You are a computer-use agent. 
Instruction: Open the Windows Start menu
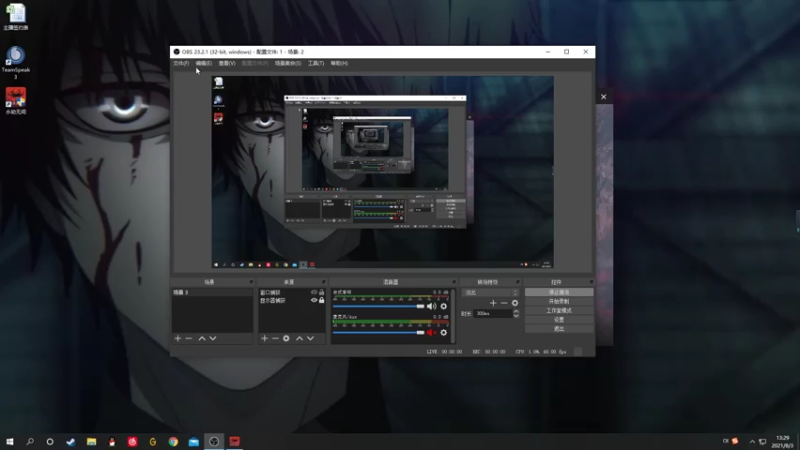point(10,441)
